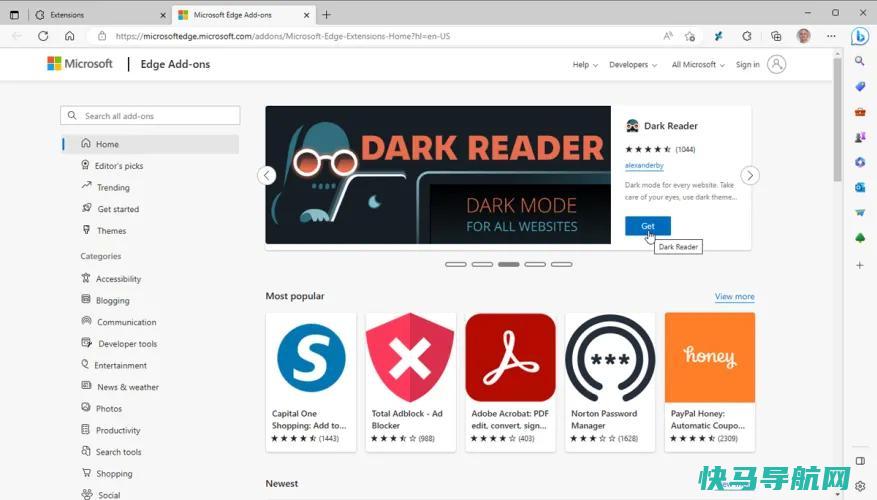Click the new tab plus button
The image size is (877, 500).
tap(327, 15)
